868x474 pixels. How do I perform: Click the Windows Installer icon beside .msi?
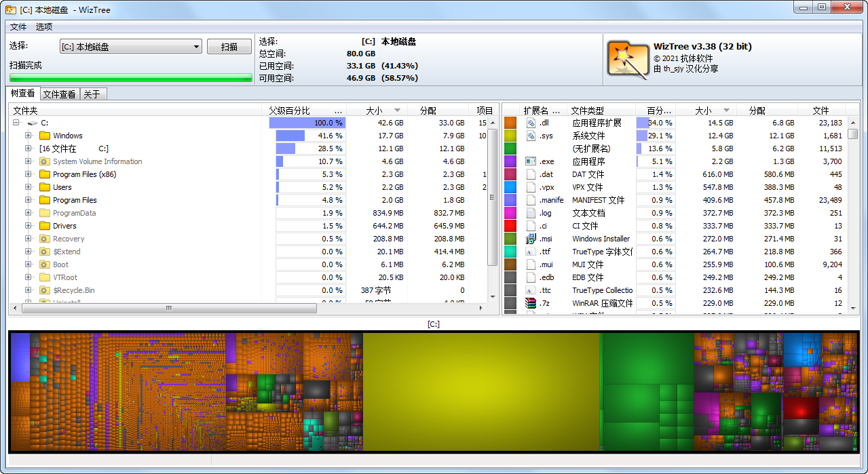pos(530,239)
